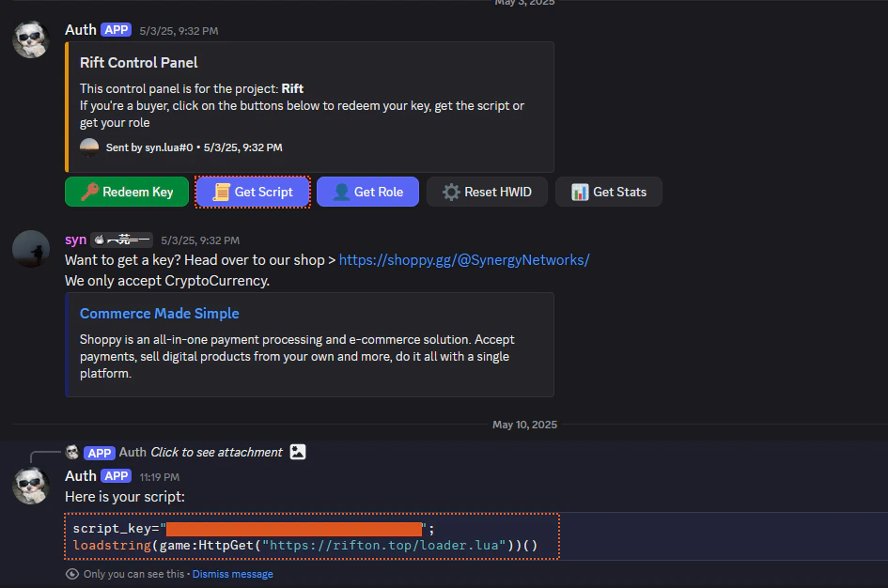Click the Get Script button
888x588 pixels.
pos(253,192)
